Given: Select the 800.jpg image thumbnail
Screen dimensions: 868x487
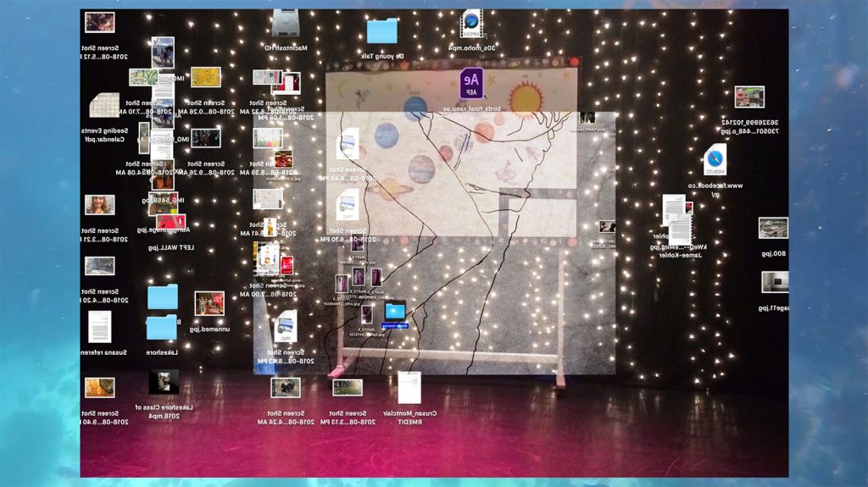Looking at the screenshot, I should [x=772, y=228].
